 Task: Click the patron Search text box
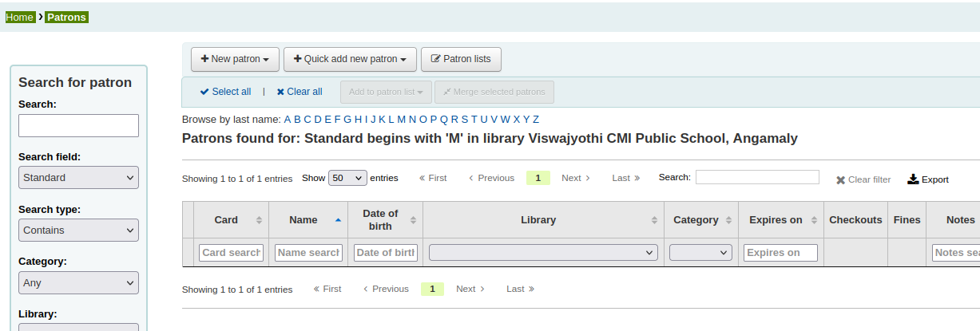click(x=78, y=125)
